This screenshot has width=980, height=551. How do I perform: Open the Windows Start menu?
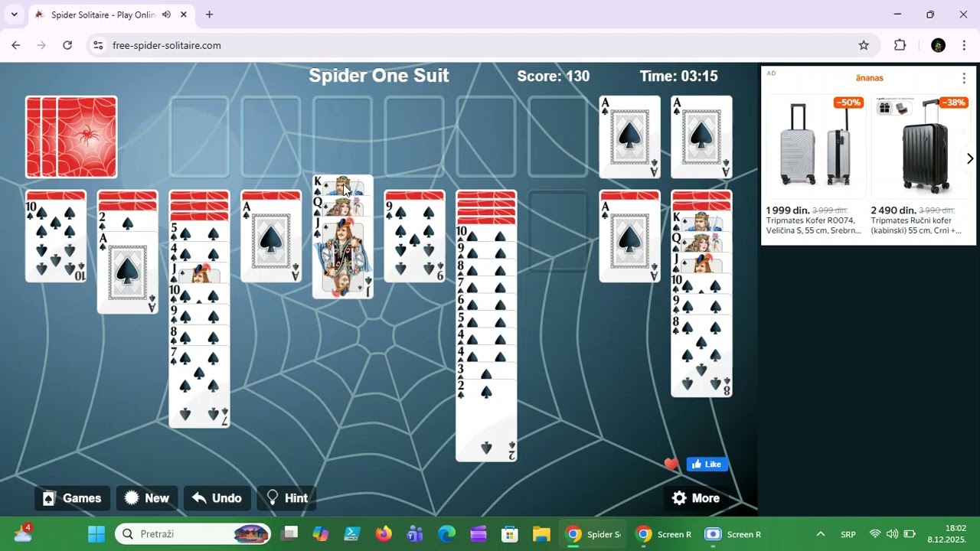[x=96, y=534]
